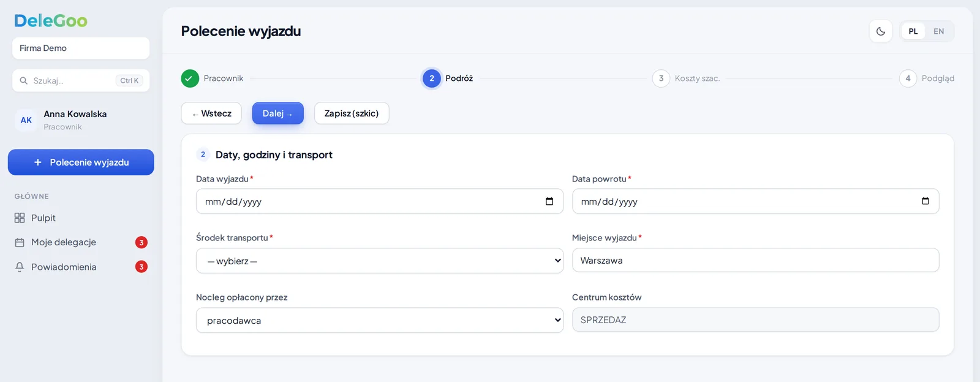Switch language to EN

tap(939, 31)
